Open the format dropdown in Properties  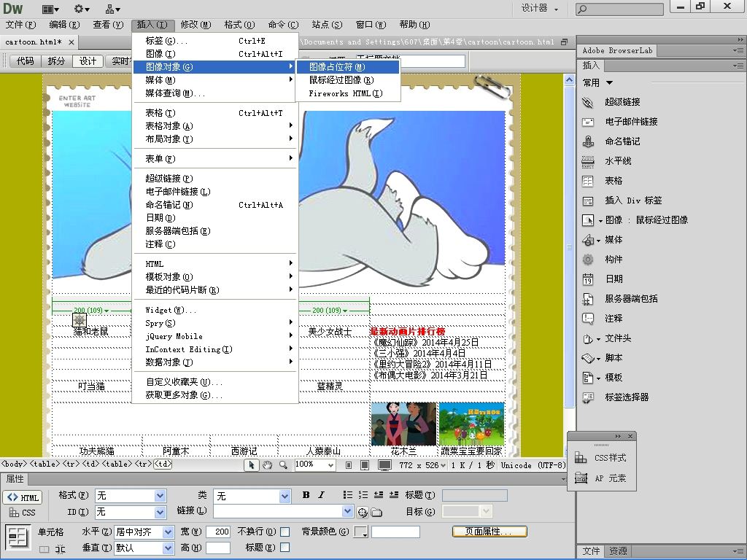pyautogui.click(x=160, y=496)
